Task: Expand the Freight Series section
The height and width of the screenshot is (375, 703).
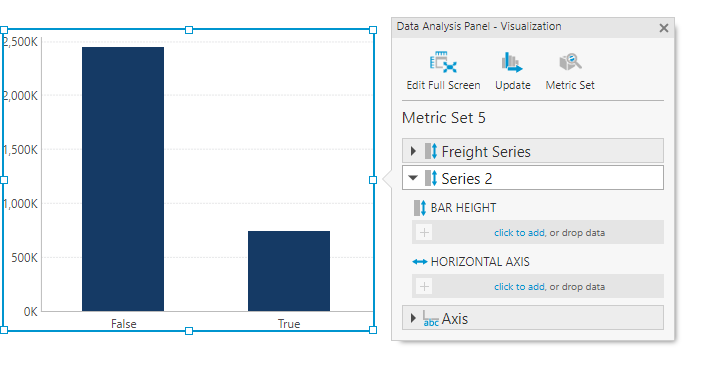Action: pyautogui.click(x=413, y=151)
